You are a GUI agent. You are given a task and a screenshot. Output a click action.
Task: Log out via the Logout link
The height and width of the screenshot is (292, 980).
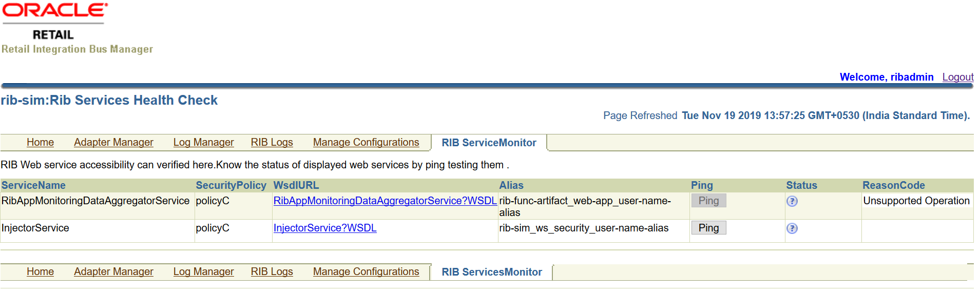pyautogui.click(x=958, y=77)
